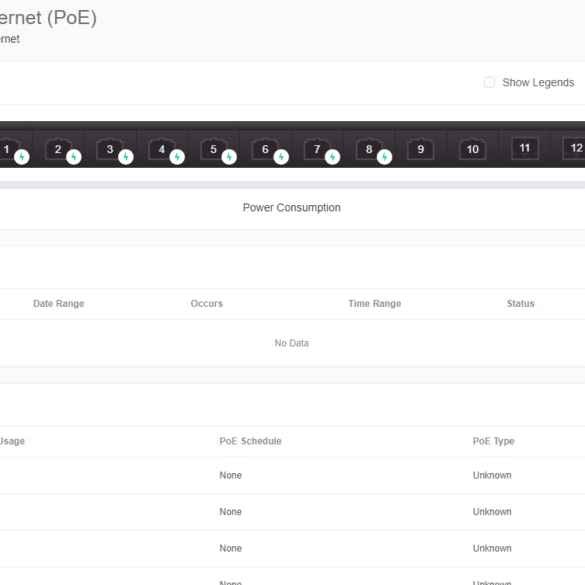The image size is (585, 585).
Task: Click the Power Consumption heading
Action: (292, 207)
